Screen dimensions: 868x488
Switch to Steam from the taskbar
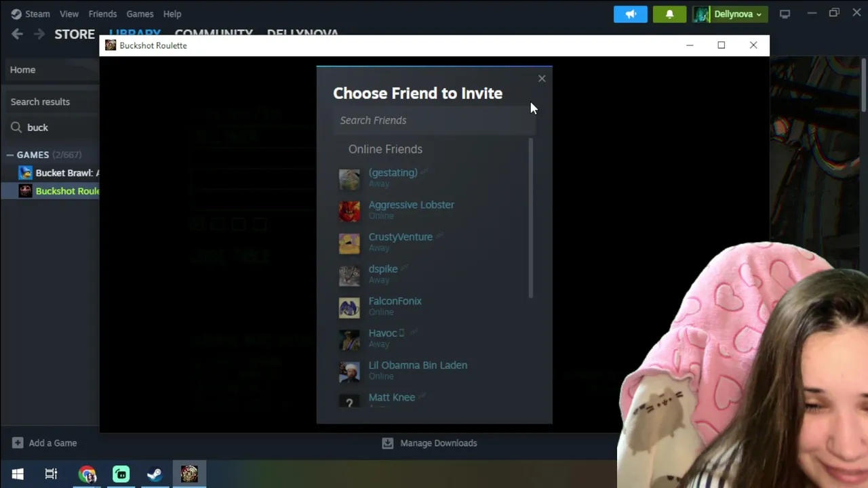[x=155, y=474]
